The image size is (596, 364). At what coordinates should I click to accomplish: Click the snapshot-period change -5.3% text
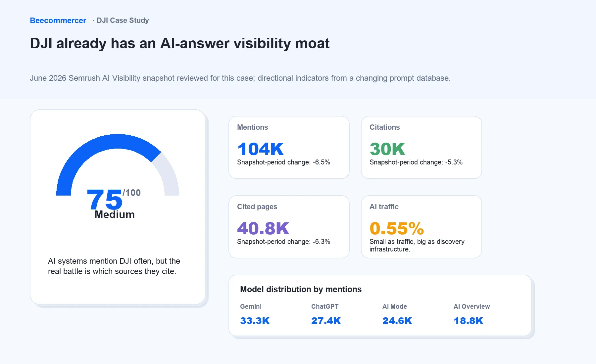pyautogui.click(x=416, y=162)
